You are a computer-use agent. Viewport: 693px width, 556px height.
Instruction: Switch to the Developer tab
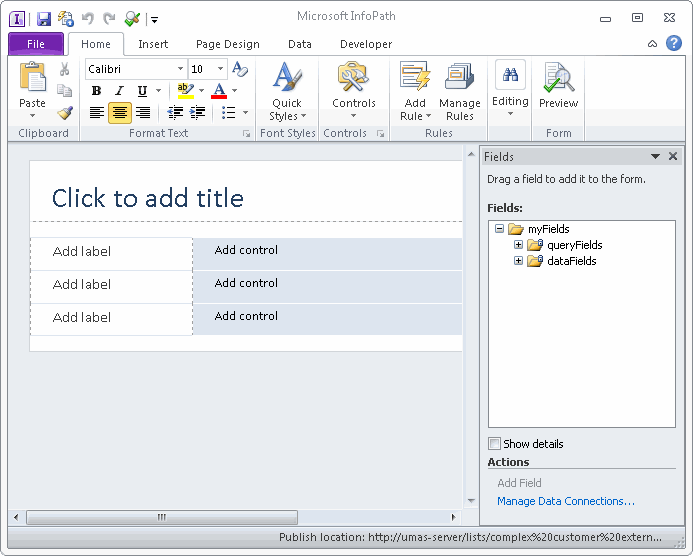click(x=366, y=44)
